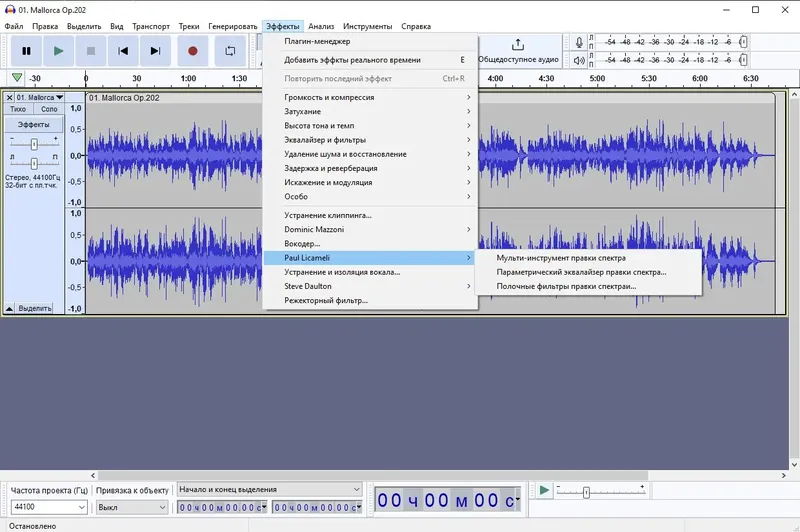Click the share audio upload icon
Viewport: 800px width, 532px height.
pyautogui.click(x=518, y=44)
